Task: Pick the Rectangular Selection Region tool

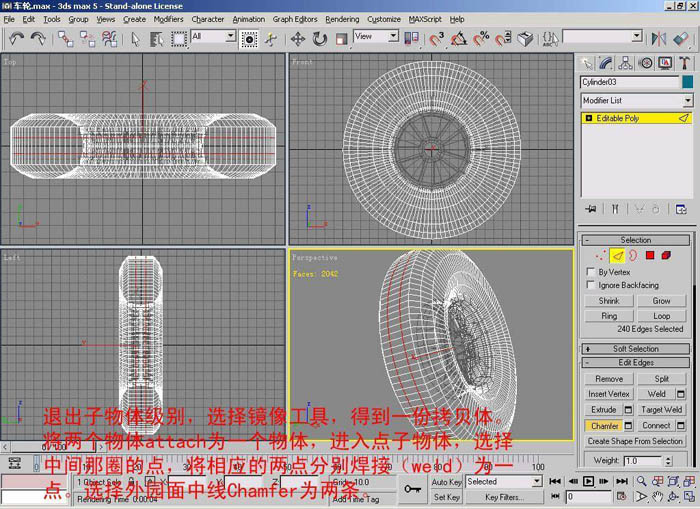Action: point(179,39)
